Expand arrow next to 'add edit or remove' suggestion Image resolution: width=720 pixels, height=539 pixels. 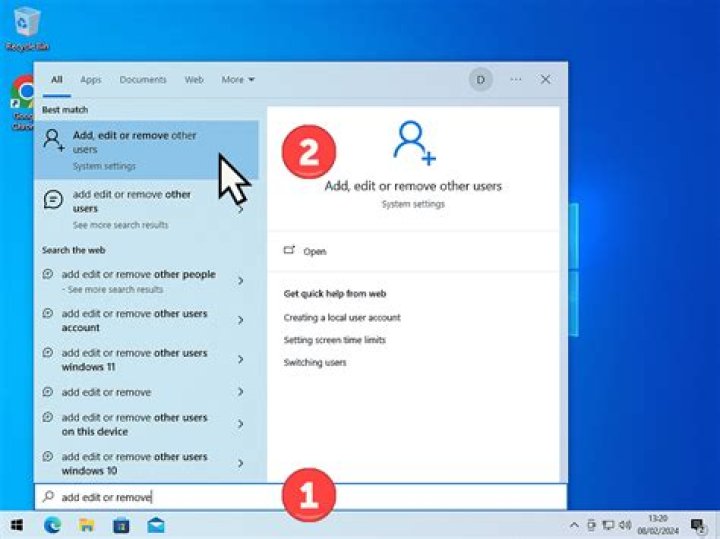tap(241, 392)
